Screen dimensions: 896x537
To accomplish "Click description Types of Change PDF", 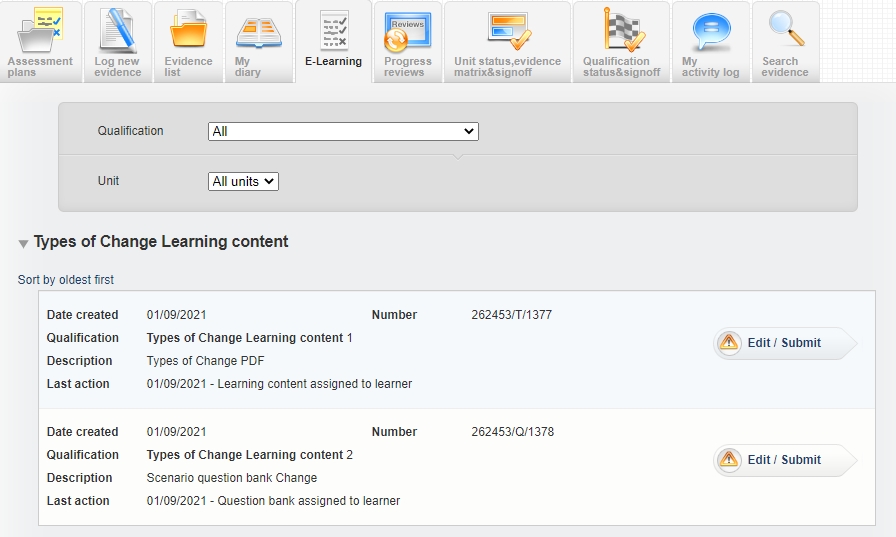I will pyautogui.click(x=205, y=361).
